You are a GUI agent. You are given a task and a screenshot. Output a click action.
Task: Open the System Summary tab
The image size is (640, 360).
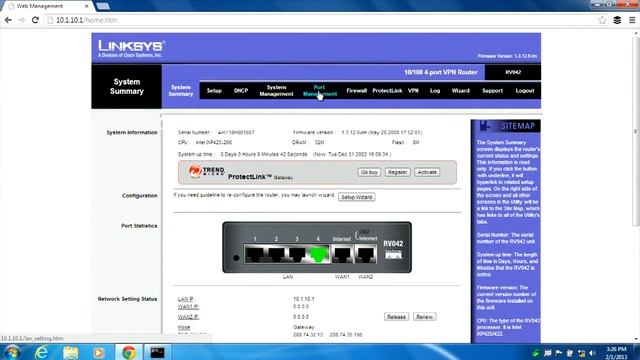pos(181,91)
